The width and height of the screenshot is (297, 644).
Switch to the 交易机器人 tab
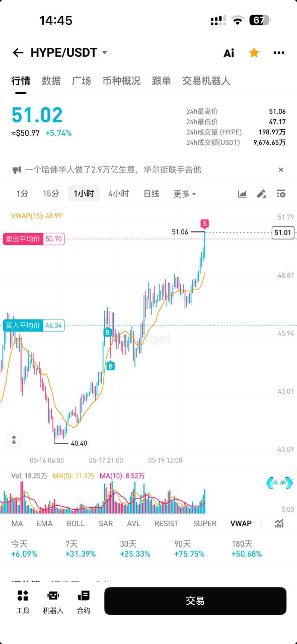(x=206, y=80)
